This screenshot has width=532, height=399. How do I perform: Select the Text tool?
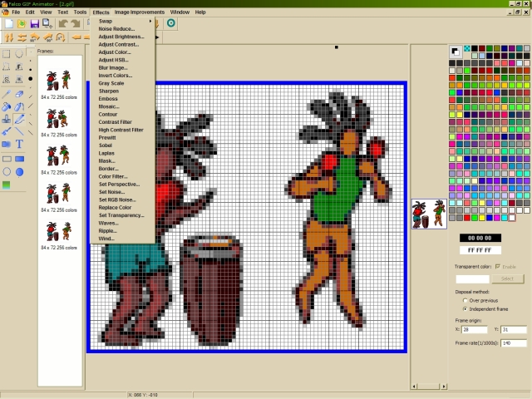[x=19, y=144]
